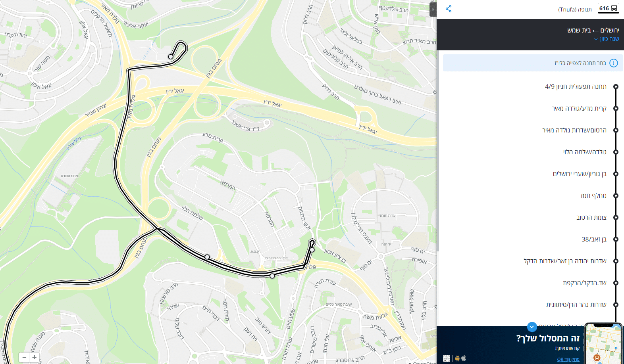Viewport: 624px width, 364px height.
Task: Click the share icon in the header
Action: pos(449,9)
